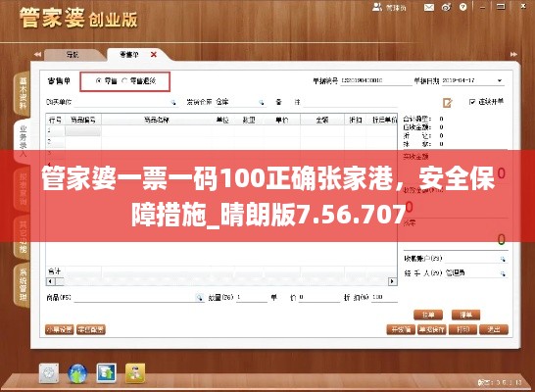Click the mail envelope icon in header
535x392 pixels.
(x=429, y=7)
